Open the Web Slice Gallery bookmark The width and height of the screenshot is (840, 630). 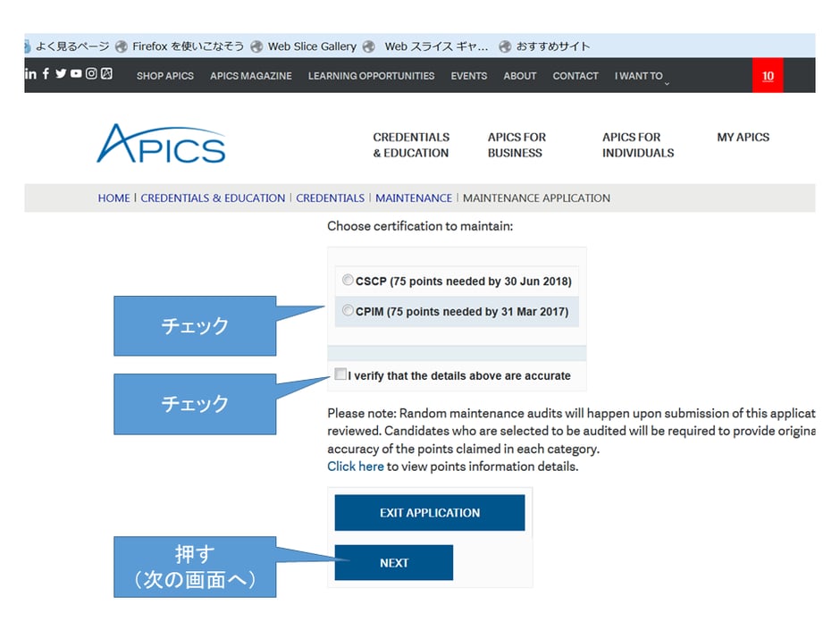click(x=304, y=46)
